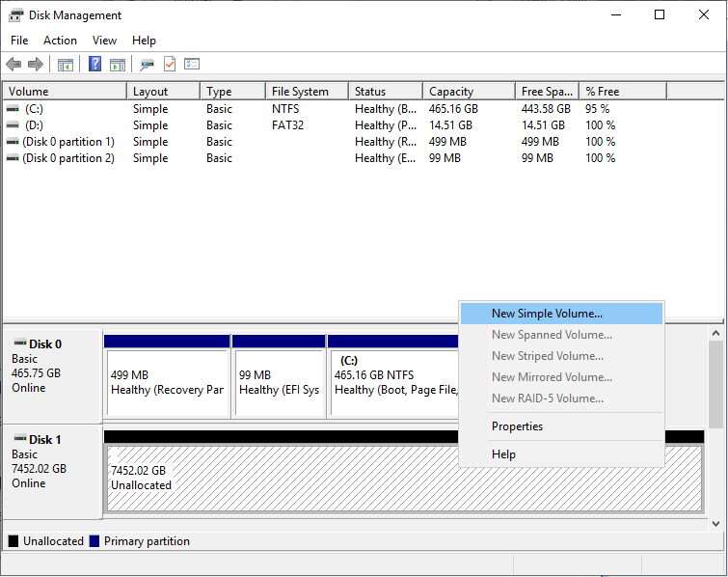
Task: Select Help in the context menu
Action: 561,454
